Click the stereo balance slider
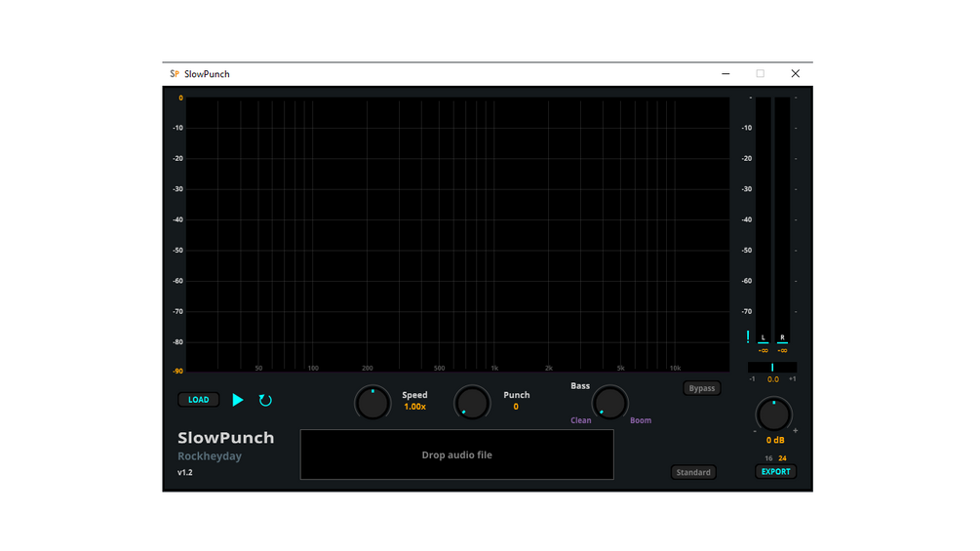 772,368
